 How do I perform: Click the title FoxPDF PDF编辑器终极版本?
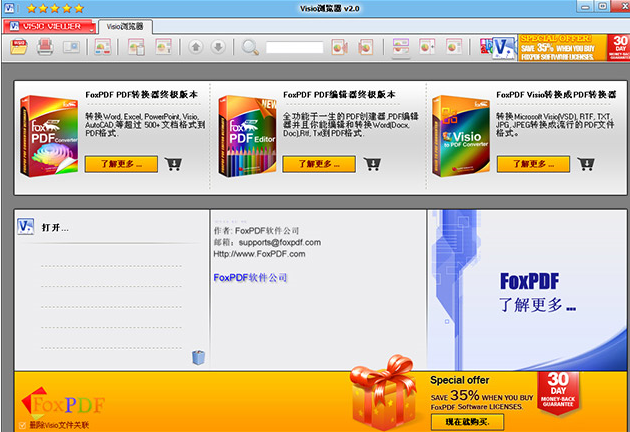coord(339,95)
